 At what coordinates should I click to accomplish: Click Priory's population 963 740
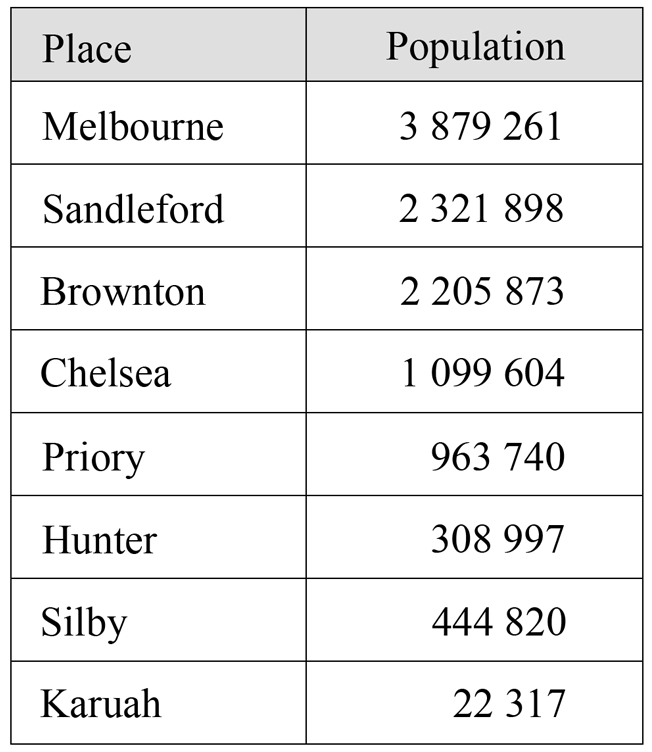[x=498, y=457]
